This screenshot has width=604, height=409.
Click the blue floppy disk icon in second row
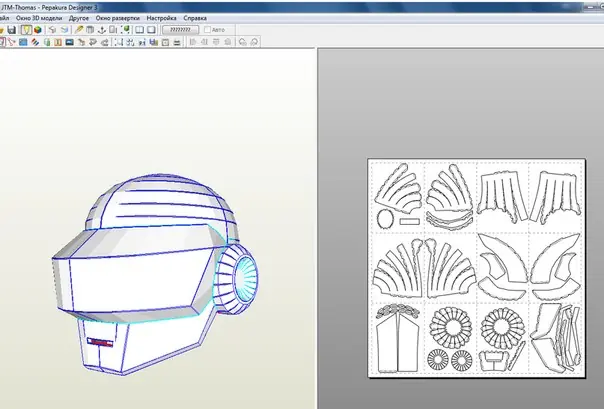tap(154, 42)
